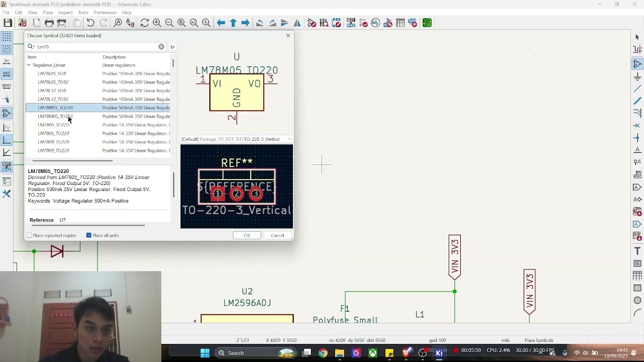Navigate up one sheet with the up arrow
This screenshot has height=362, width=644.
coord(233,23)
